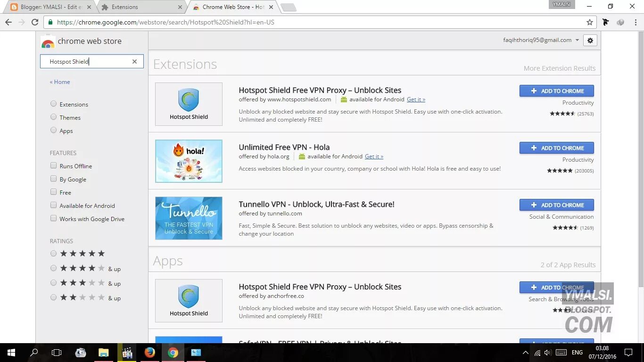Click the chrome web store logo
The image size is (644, 362).
pos(48,41)
